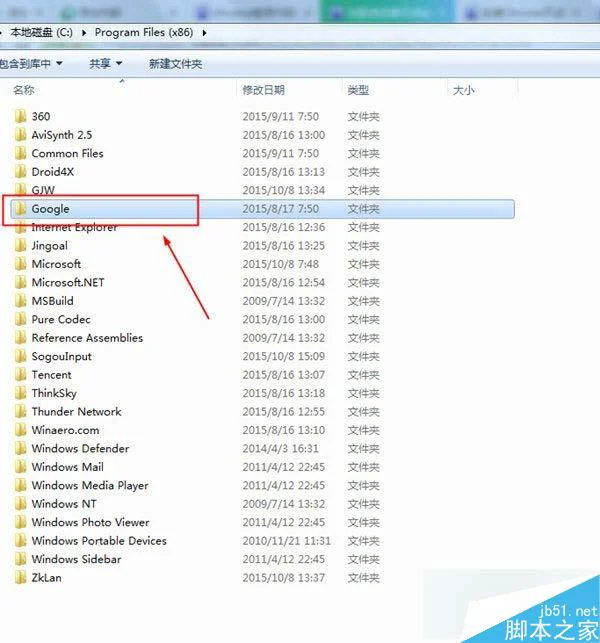Click the MSBuild folder icon
The width and height of the screenshot is (600, 643).
coord(20,301)
